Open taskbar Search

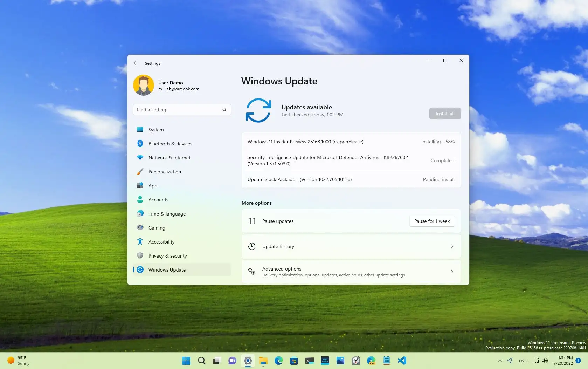click(202, 361)
